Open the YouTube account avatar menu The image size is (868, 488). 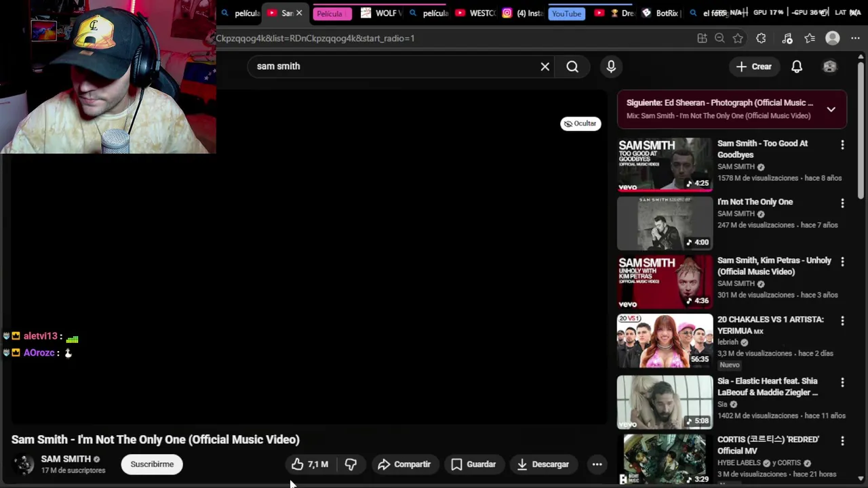click(829, 66)
